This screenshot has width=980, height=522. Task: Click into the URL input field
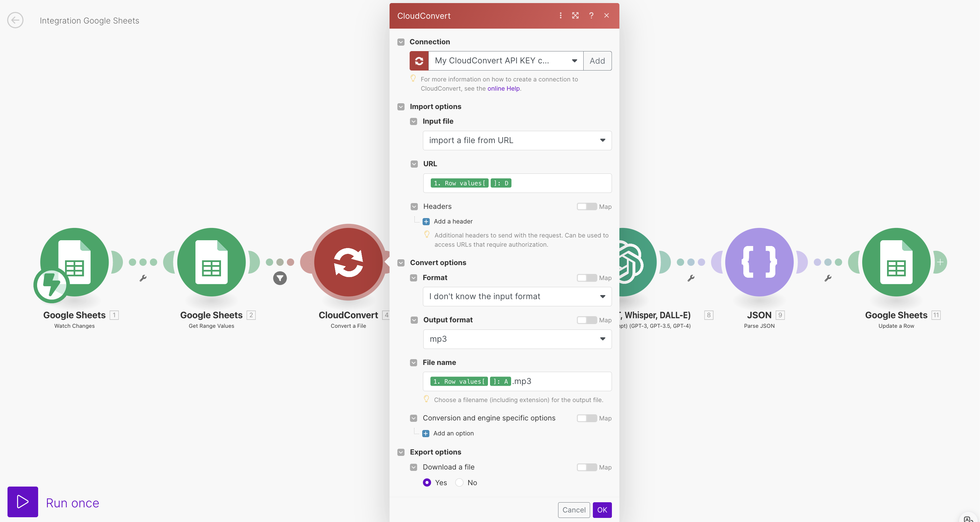[x=517, y=183]
